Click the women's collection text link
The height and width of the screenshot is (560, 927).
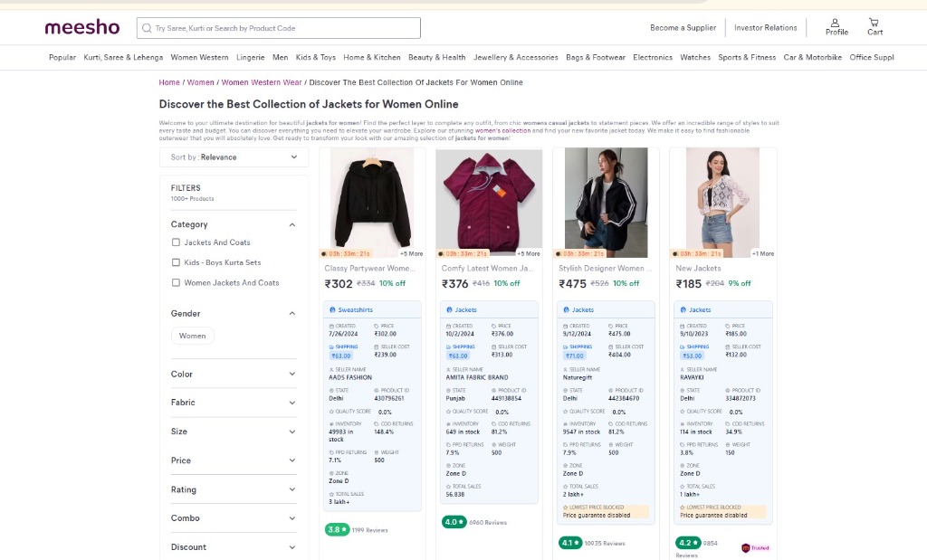coord(502,130)
